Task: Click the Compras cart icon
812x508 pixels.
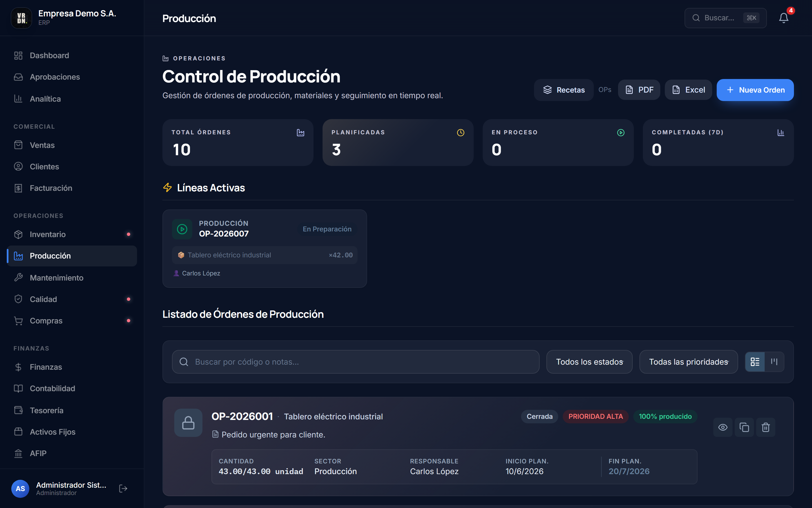Action: (18, 321)
